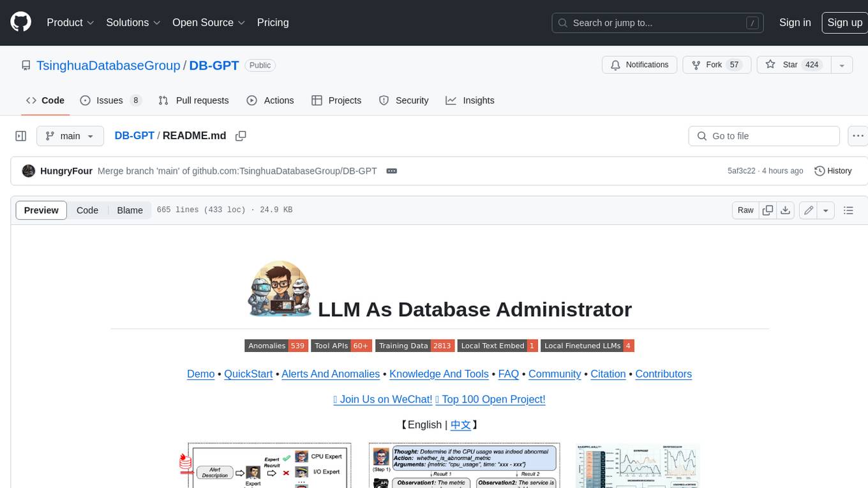The width and height of the screenshot is (868, 488).
Task: Open the Join Us on WeChat link
Action: click(x=383, y=400)
